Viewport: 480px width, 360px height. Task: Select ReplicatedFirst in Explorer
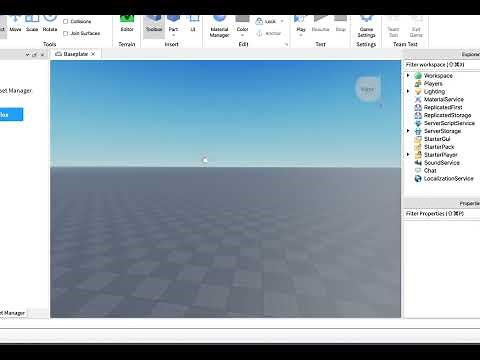click(x=443, y=107)
